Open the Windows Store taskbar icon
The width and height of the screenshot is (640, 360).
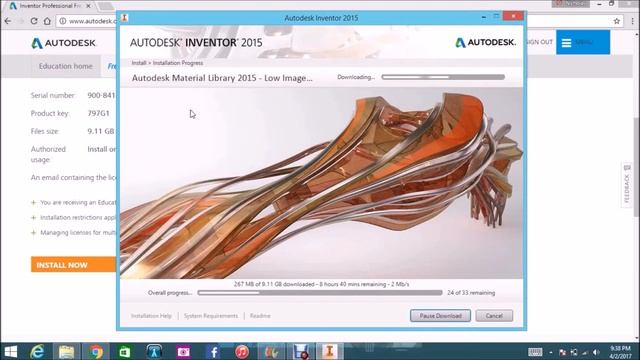[125, 351]
